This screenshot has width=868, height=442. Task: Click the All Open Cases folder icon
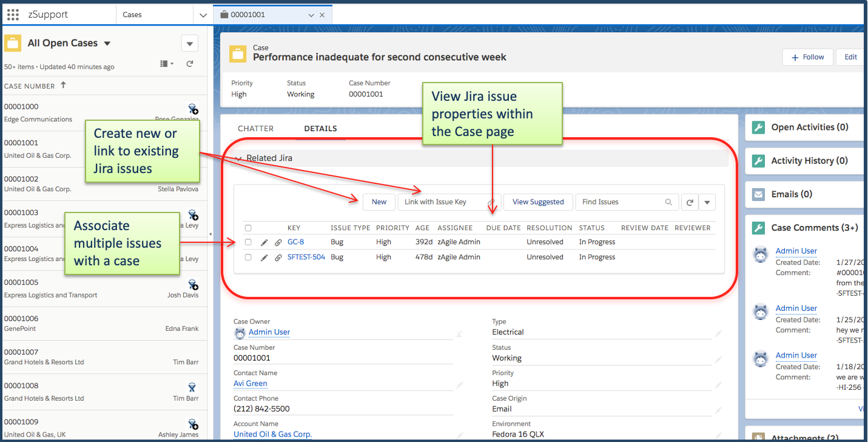tap(13, 44)
